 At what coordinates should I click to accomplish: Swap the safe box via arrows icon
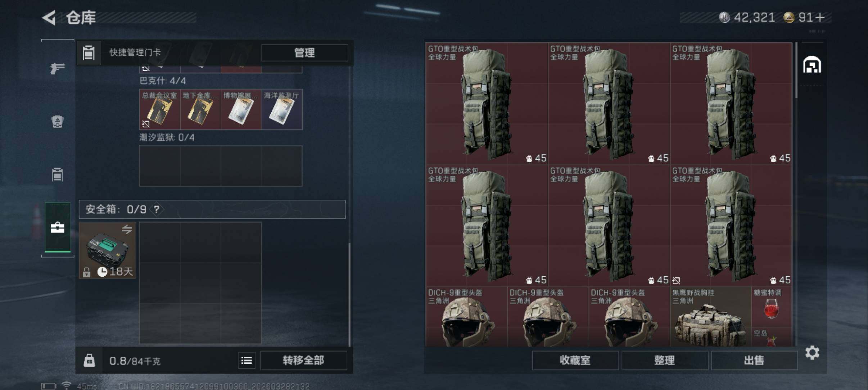[127, 229]
